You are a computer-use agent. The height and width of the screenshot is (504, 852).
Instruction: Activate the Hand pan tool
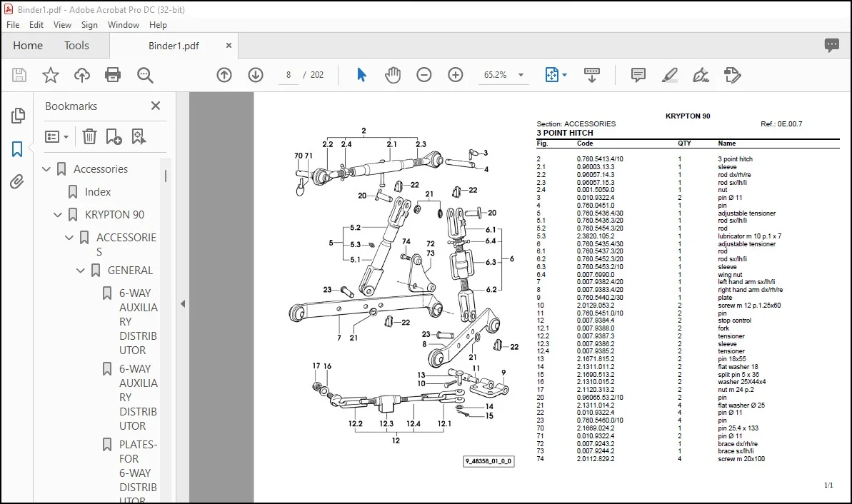pos(392,75)
